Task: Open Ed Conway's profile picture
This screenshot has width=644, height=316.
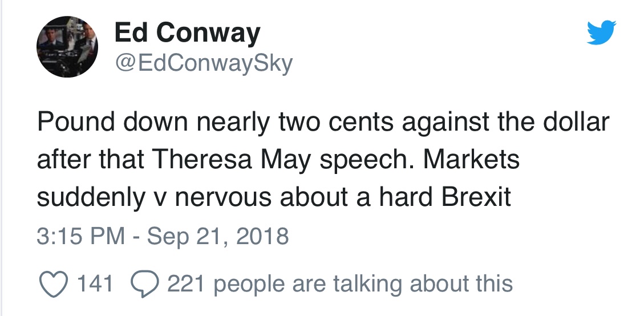Action: click(67, 46)
